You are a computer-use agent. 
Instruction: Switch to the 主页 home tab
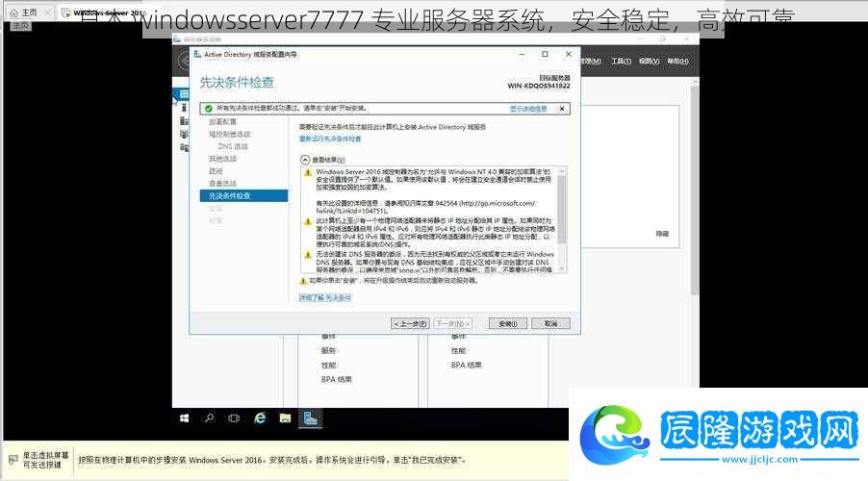click(x=29, y=13)
